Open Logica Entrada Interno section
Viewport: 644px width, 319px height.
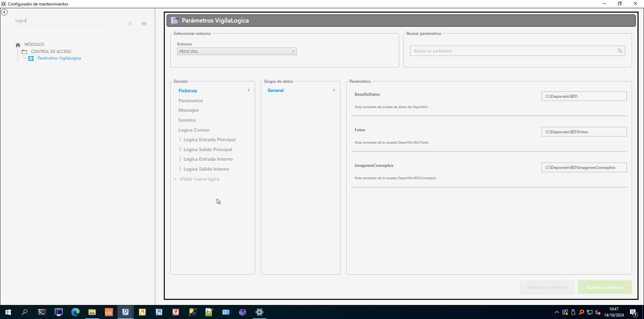tap(208, 159)
